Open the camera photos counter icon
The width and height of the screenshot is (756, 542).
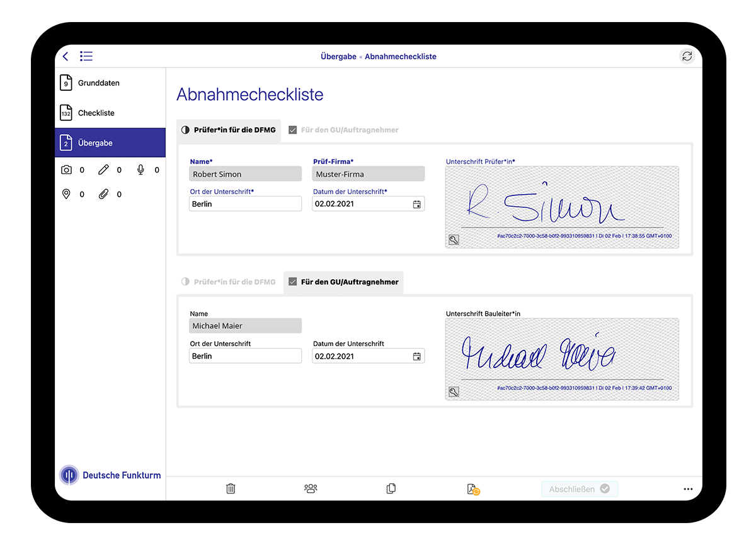coord(66,170)
